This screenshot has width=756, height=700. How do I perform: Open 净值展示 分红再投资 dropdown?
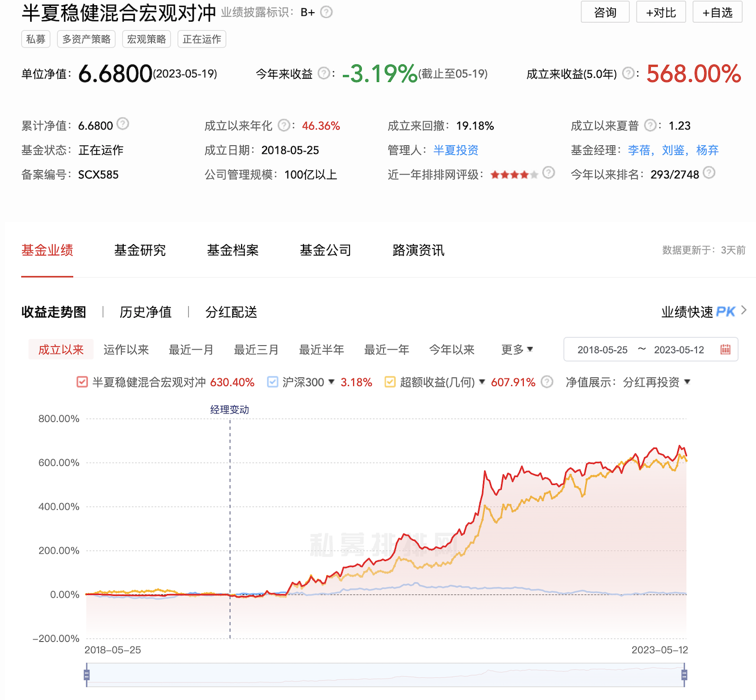(687, 382)
